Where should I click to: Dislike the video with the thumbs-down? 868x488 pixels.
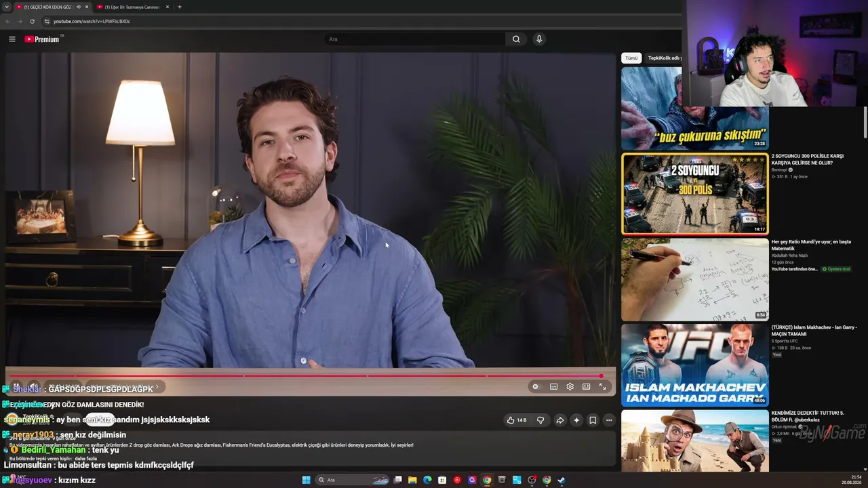pyautogui.click(x=540, y=420)
